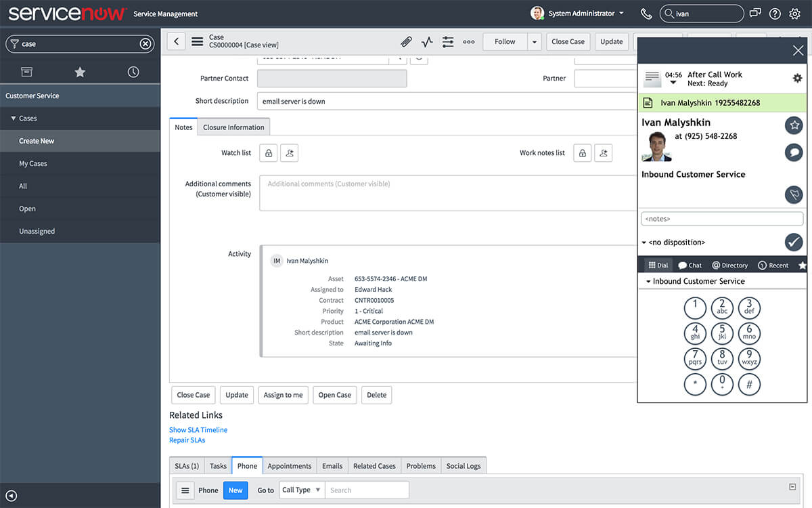Open the Directory tab in phone panel
Viewport: 812px width, 508px height.
(x=729, y=265)
